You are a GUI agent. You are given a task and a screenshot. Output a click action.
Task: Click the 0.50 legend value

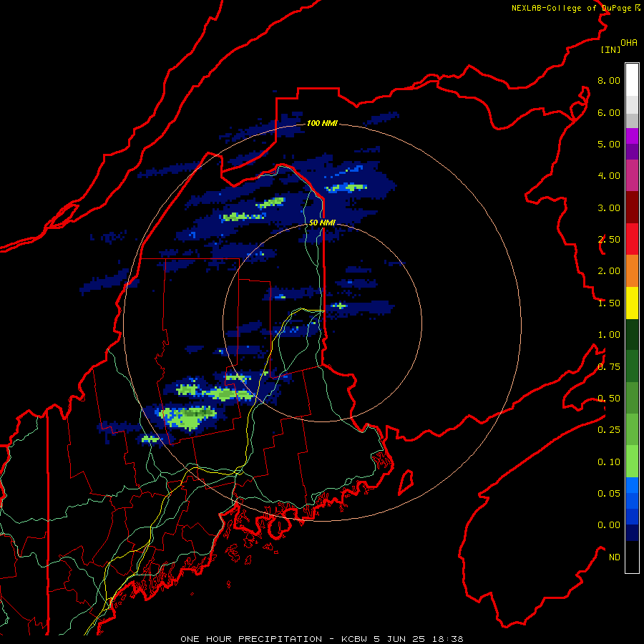pos(609,399)
